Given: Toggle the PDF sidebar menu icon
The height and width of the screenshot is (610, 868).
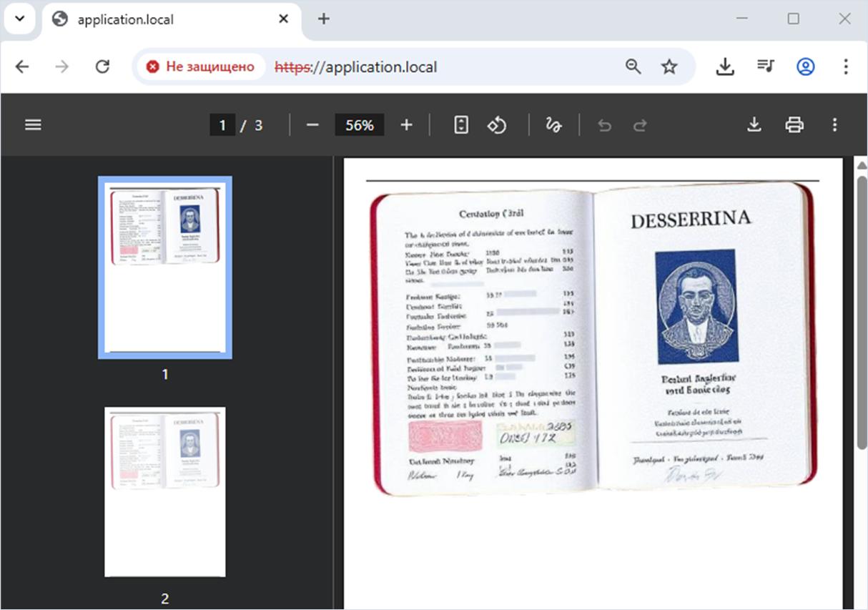Looking at the screenshot, I should tap(33, 125).
